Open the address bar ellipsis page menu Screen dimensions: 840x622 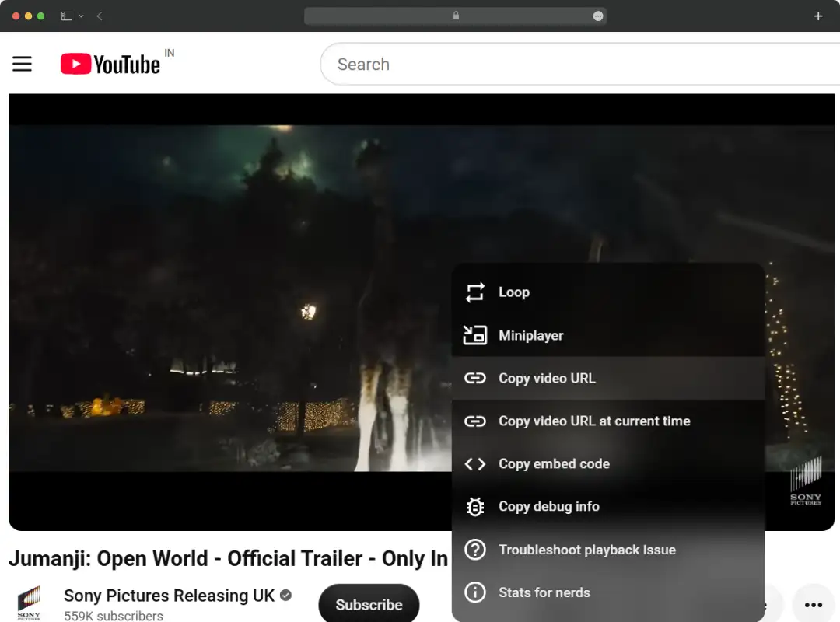coord(598,16)
